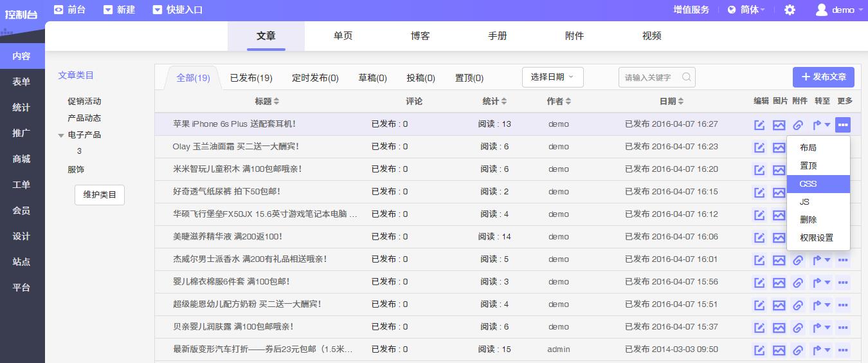Image resolution: width=868 pixels, height=363 pixels.
Task: Filter by 草稿(0) tab
Action: point(372,78)
